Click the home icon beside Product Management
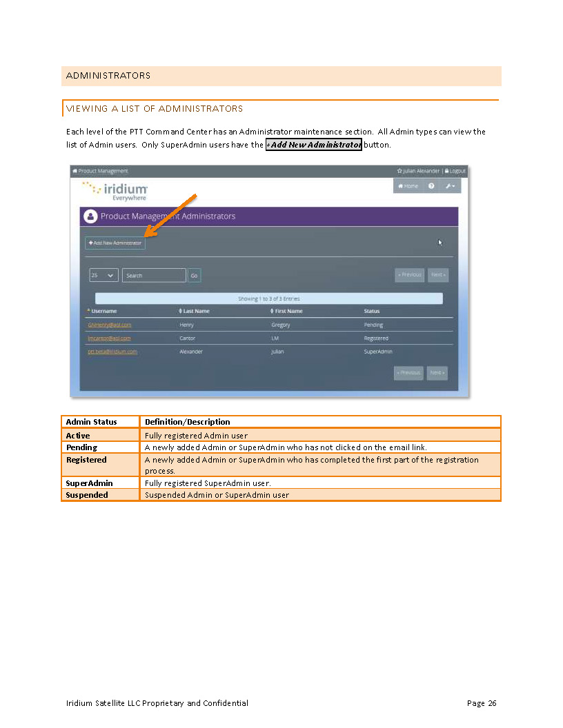Image resolution: width=563 pixels, height=728 pixels. pyautogui.click(x=74, y=170)
